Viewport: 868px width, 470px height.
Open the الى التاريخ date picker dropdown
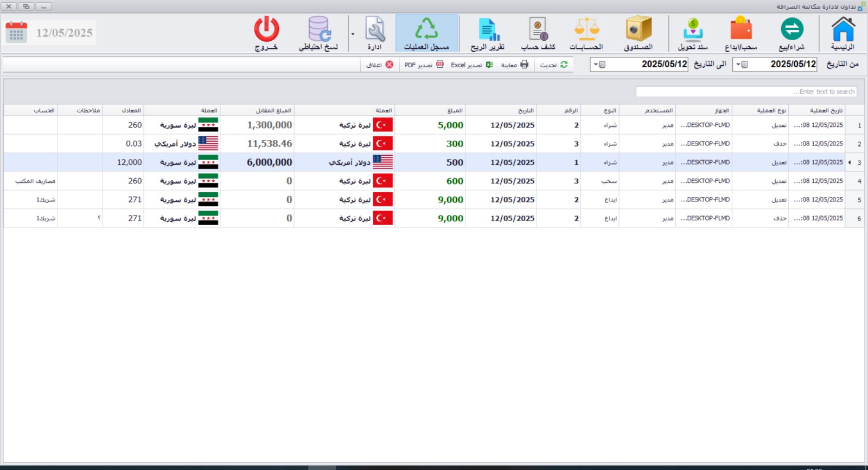599,65
